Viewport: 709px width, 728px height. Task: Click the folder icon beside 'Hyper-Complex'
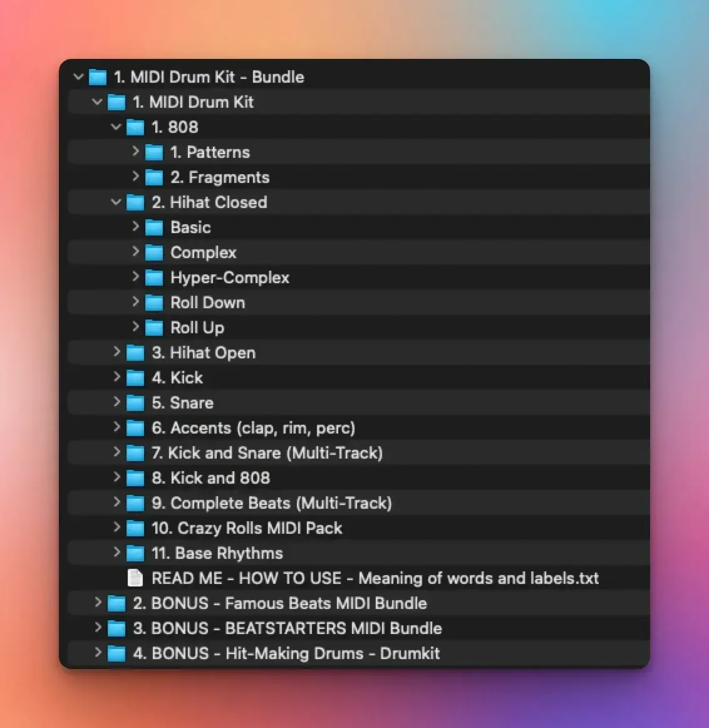coord(154,278)
